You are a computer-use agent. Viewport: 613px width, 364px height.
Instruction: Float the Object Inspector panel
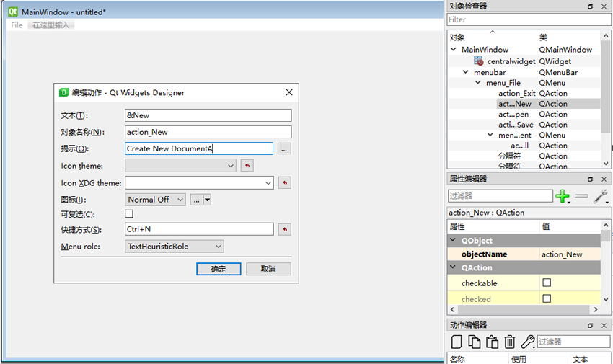(591, 6)
